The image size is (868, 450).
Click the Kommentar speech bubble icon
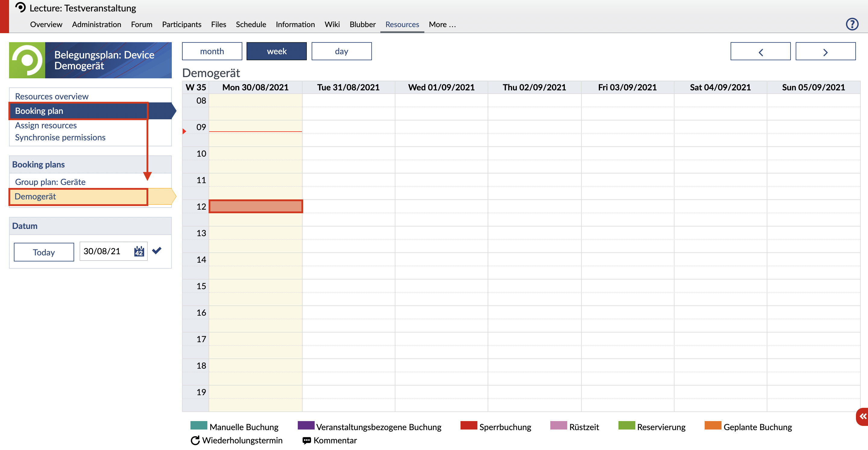pos(307,440)
